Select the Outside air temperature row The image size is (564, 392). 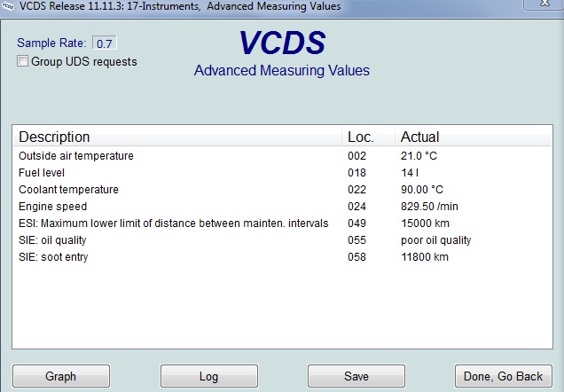pyautogui.click(x=282, y=156)
